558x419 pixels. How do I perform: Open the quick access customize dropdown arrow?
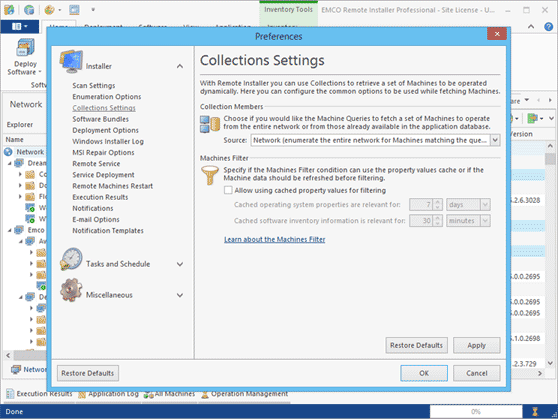point(93,10)
